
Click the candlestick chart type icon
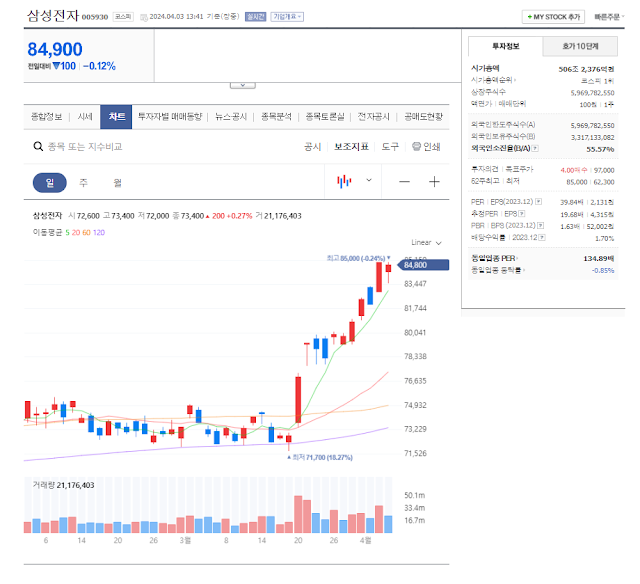click(344, 181)
